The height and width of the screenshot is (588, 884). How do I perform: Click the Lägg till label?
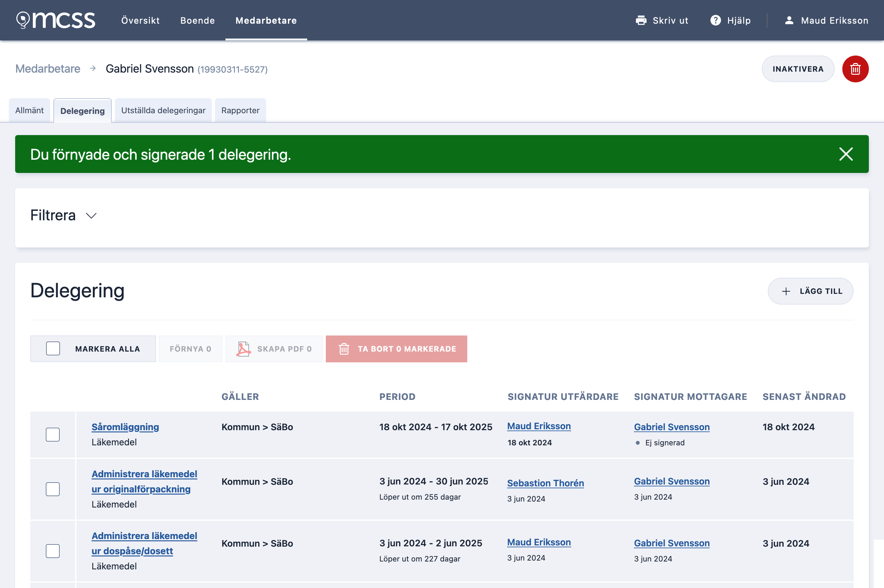[821, 291]
